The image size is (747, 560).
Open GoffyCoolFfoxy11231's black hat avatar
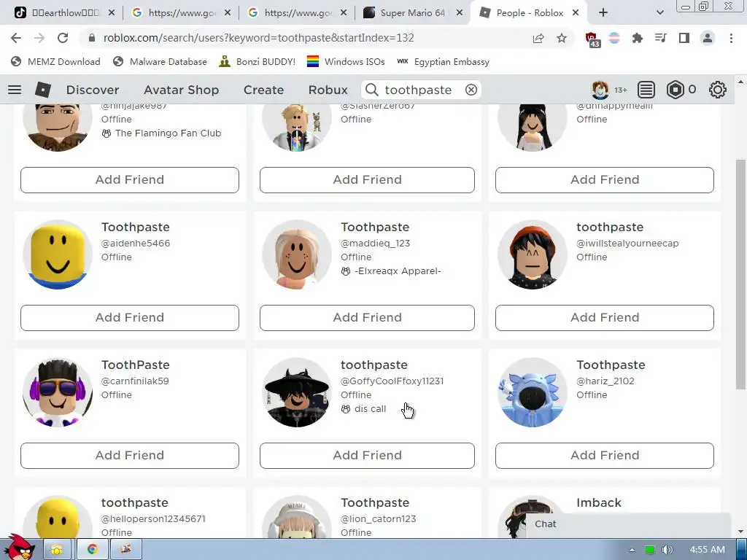[x=297, y=392]
